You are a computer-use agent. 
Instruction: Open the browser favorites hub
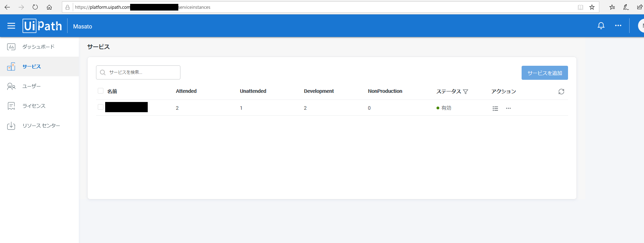(612, 7)
